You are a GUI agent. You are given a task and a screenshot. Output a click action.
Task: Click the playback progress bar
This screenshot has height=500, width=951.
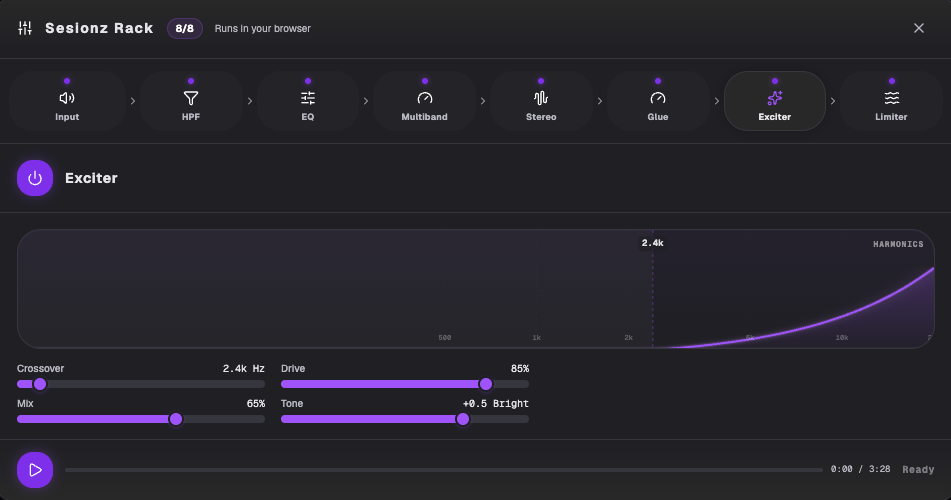[444, 470]
